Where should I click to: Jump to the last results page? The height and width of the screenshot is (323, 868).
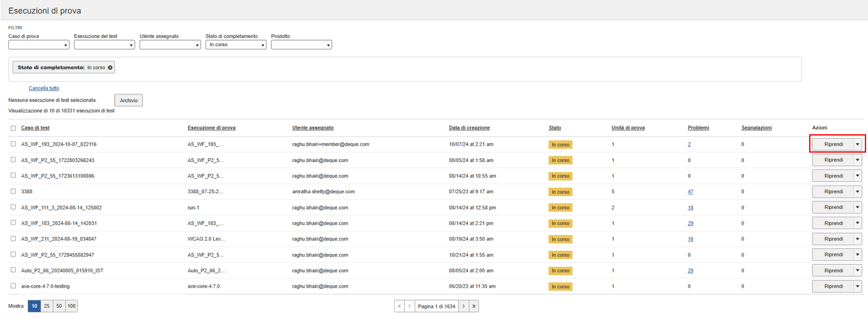[474, 306]
